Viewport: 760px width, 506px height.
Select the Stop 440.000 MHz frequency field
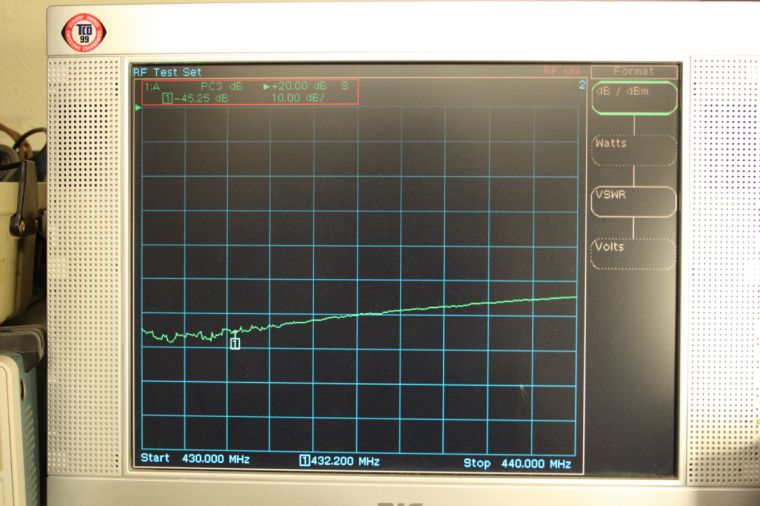pos(517,463)
